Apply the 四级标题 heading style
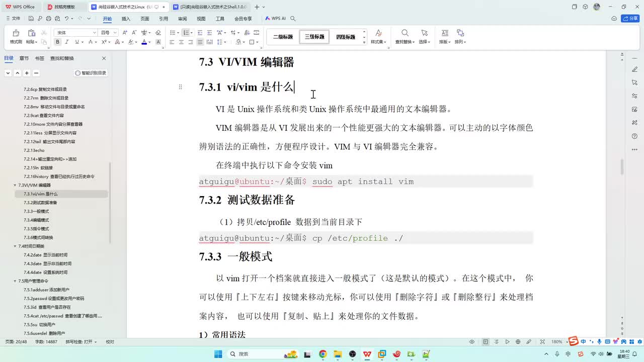644x362 pixels. tap(346, 37)
